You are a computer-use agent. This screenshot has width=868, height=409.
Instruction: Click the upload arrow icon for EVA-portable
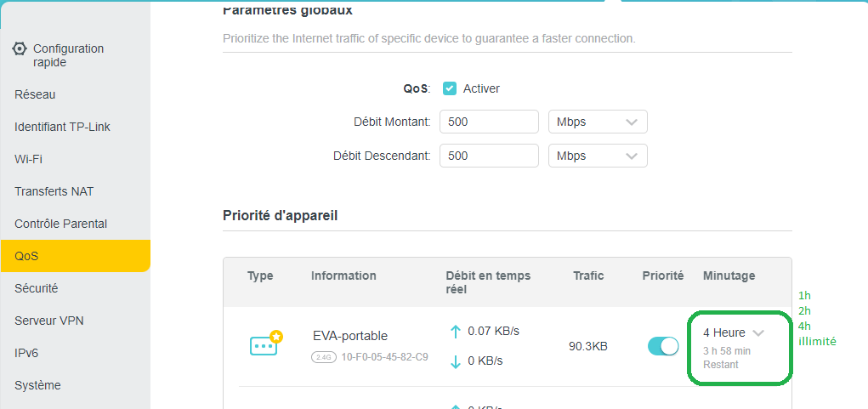[455, 331]
